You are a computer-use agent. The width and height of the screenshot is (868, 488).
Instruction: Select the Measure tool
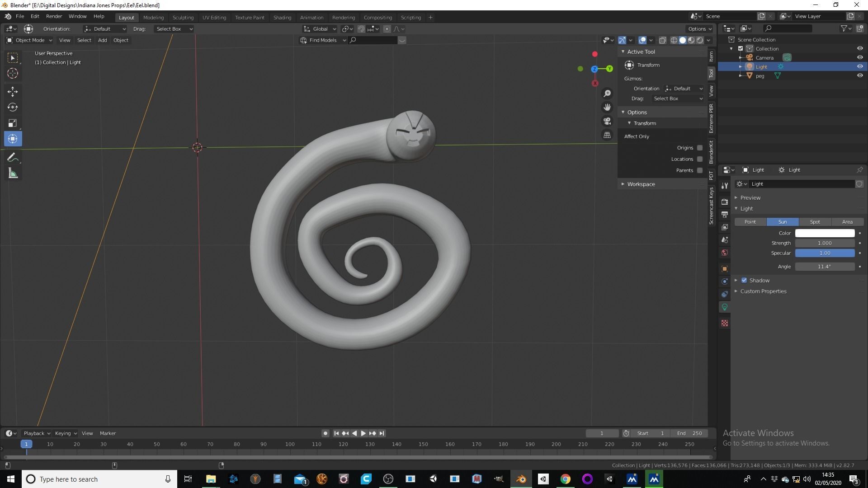[13, 174]
